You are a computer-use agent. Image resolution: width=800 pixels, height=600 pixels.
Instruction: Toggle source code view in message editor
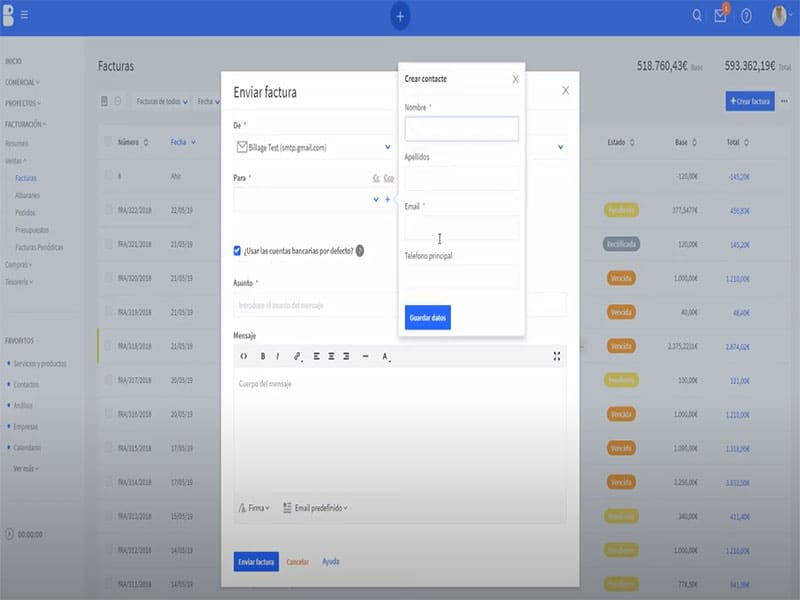tap(243, 356)
